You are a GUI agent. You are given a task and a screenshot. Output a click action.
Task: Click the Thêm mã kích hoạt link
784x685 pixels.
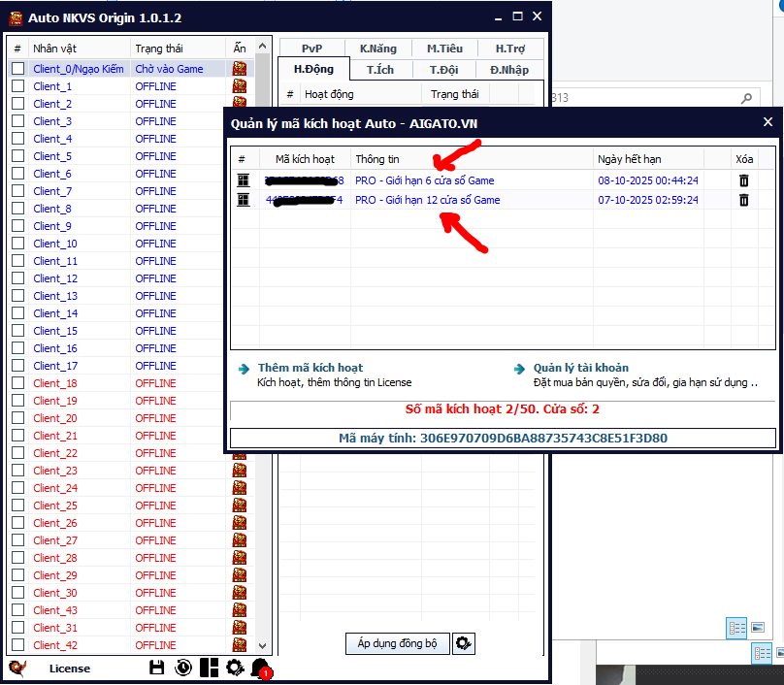(310, 368)
